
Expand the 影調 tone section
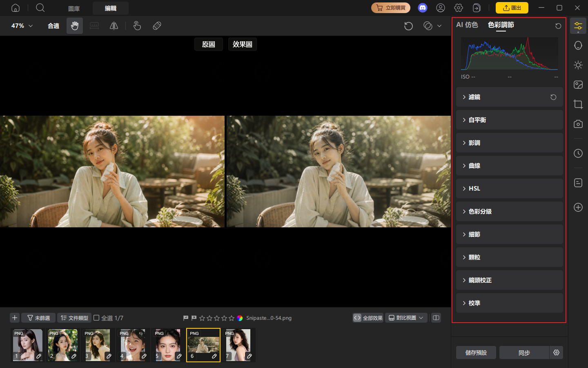(x=510, y=143)
